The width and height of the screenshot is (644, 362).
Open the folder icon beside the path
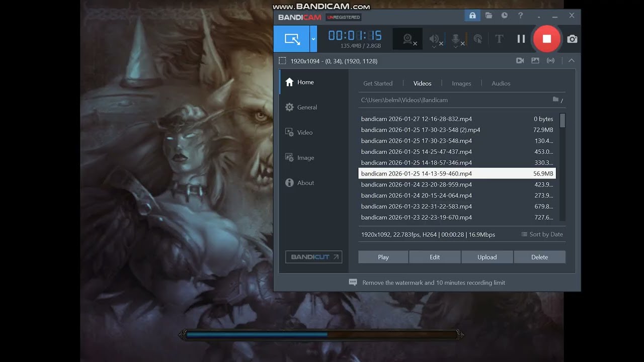pyautogui.click(x=555, y=100)
